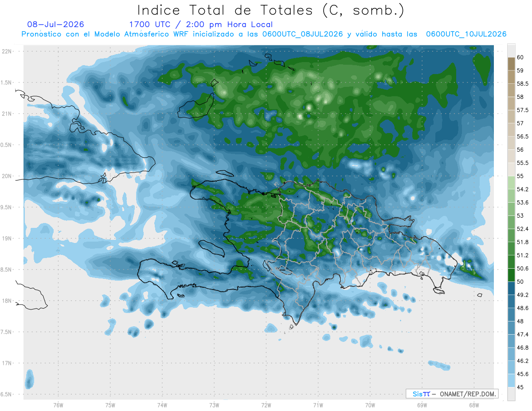Screen dimensions: 532x411
Task: Click the "70W" longitude label
Action: [370, 405]
